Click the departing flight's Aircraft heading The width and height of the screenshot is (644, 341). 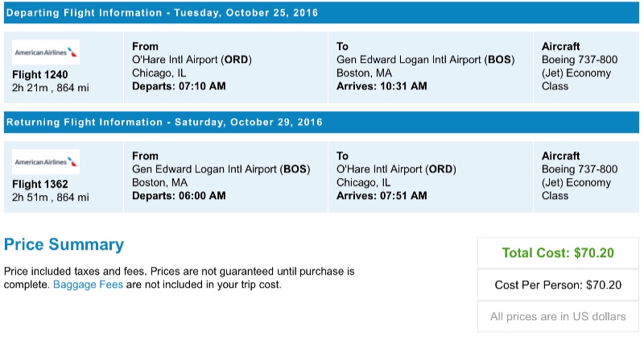(561, 47)
